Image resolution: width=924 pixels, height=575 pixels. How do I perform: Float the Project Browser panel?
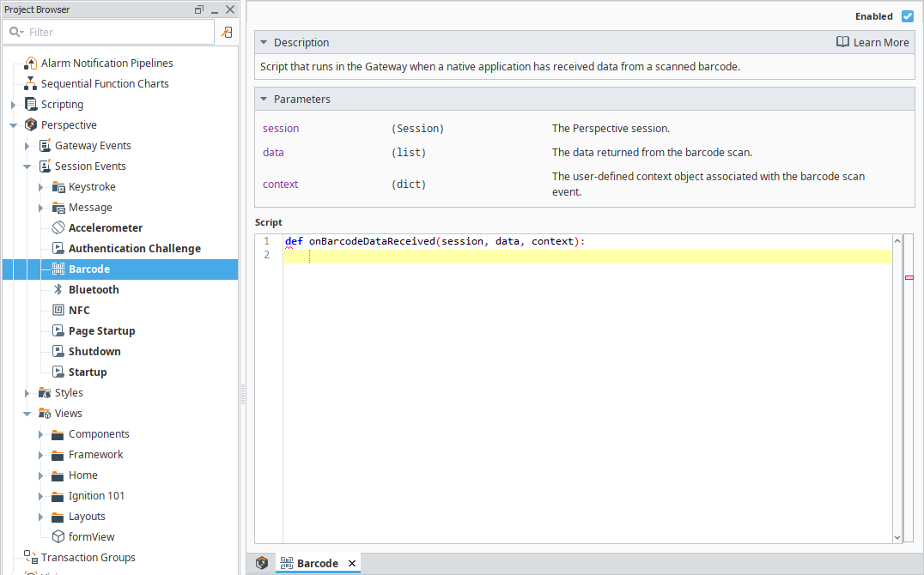[199, 9]
